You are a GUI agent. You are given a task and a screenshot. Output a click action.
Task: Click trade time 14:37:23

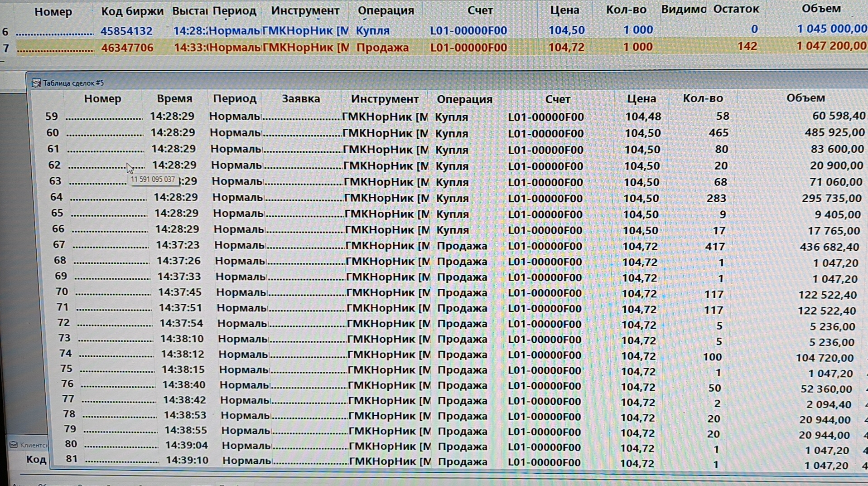coord(178,245)
